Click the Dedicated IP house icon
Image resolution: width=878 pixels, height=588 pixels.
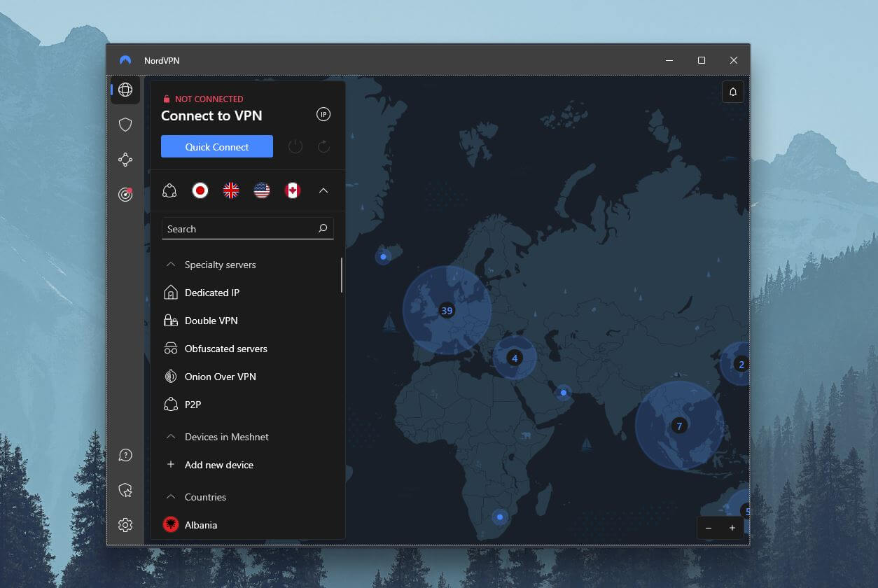click(x=170, y=293)
